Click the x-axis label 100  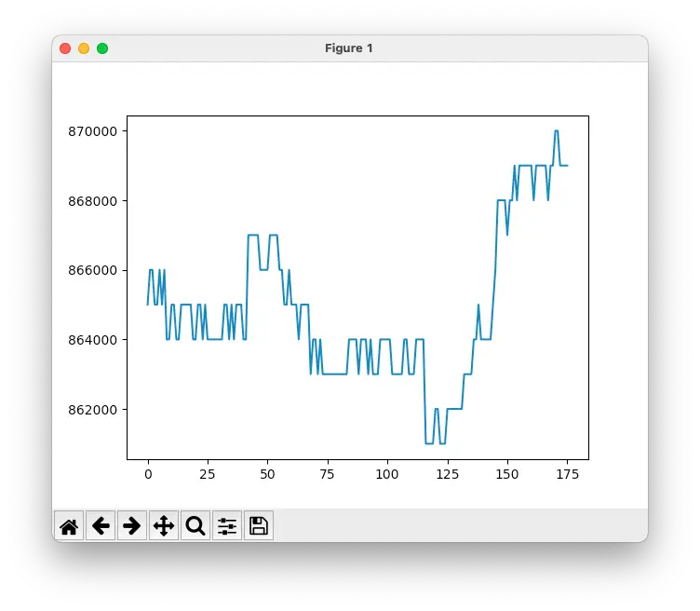coord(387,474)
